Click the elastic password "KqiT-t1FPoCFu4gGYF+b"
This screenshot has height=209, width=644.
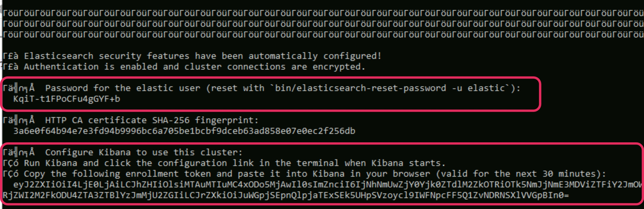coord(67,99)
